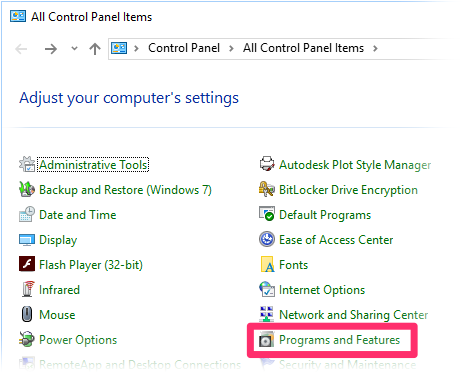Viewport: 472px width, 374px height.
Task: Expand the recent locations dropdown arrow
Action: pos(74,49)
